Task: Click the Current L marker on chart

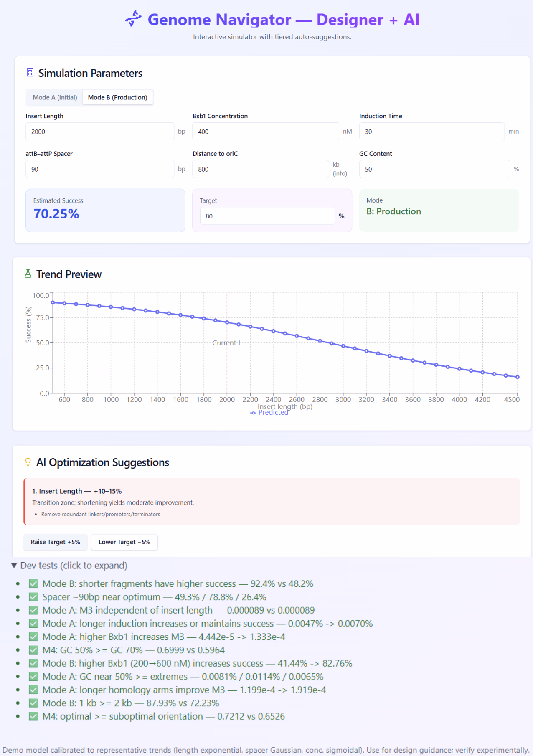Action: (227, 343)
